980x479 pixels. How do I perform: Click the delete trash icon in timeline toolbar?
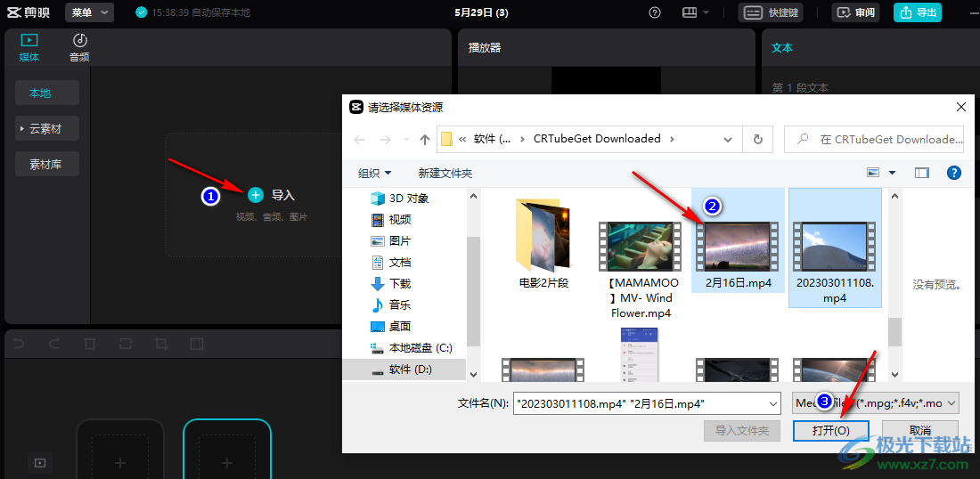click(90, 344)
